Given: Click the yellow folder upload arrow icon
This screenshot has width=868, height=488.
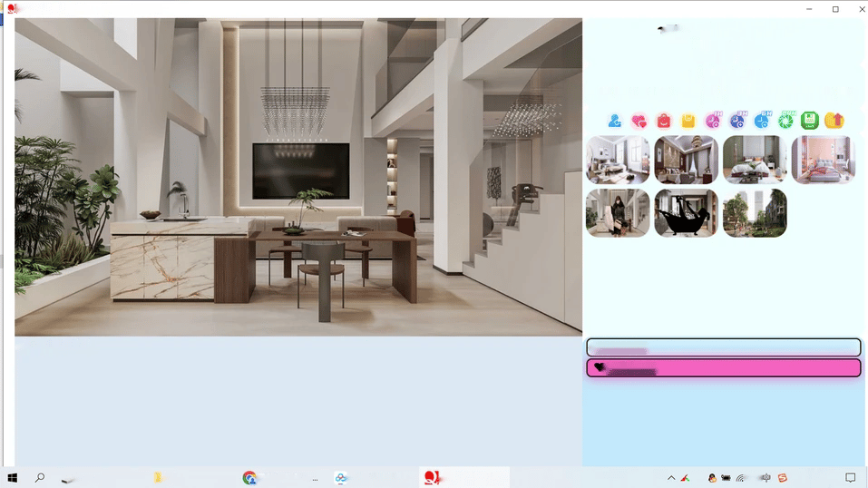Looking at the screenshot, I should [834, 121].
